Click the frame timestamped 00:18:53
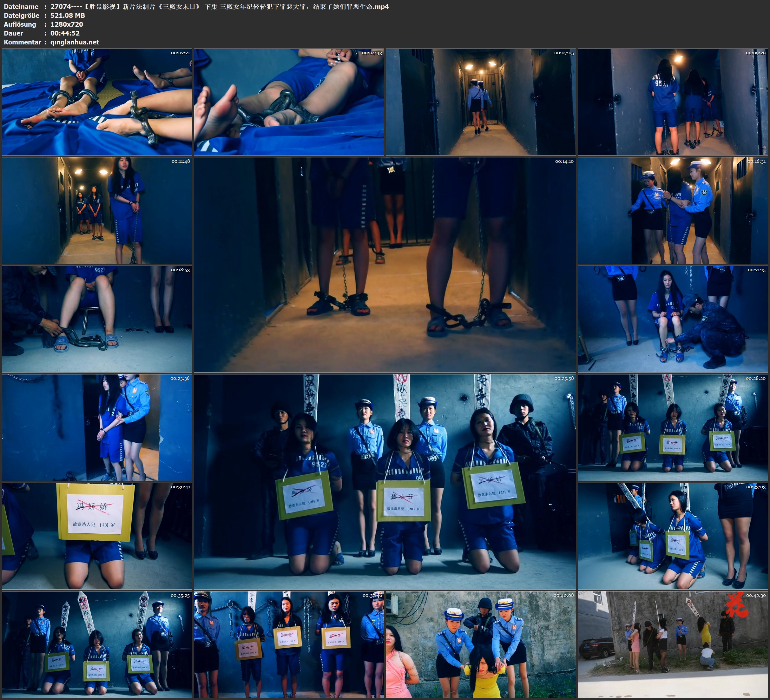770x700 pixels. click(97, 319)
